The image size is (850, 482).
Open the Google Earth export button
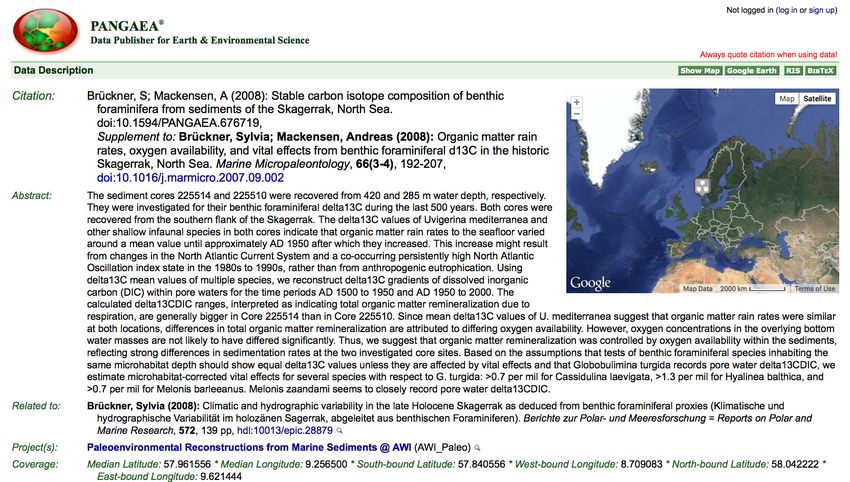751,70
